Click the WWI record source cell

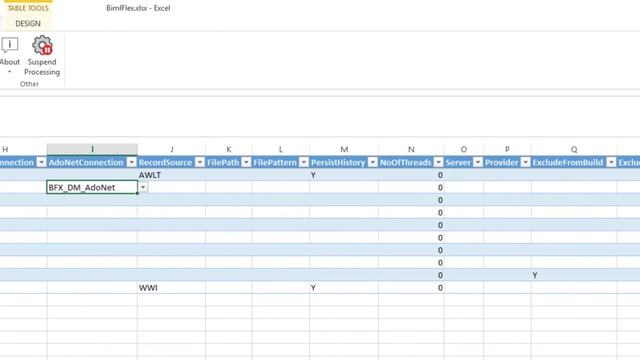click(x=171, y=288)
